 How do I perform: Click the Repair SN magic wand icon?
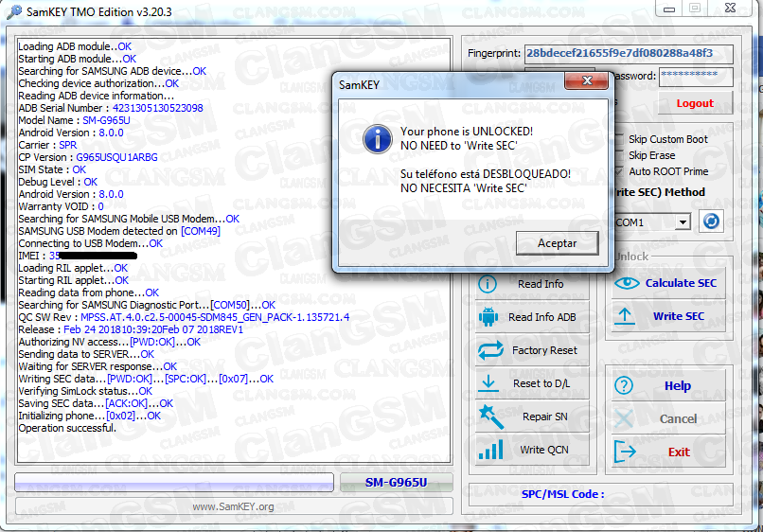[x=491, y=417]
